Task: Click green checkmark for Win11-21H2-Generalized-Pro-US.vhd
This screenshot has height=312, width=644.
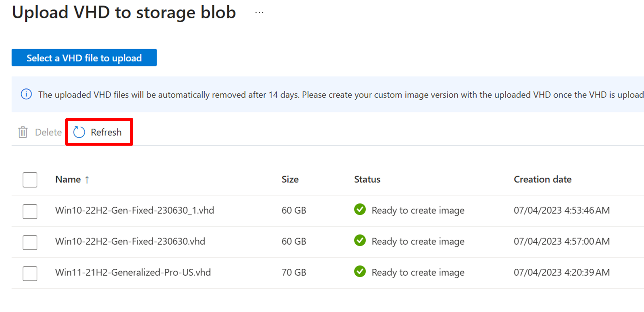Action: click(360, 272)
